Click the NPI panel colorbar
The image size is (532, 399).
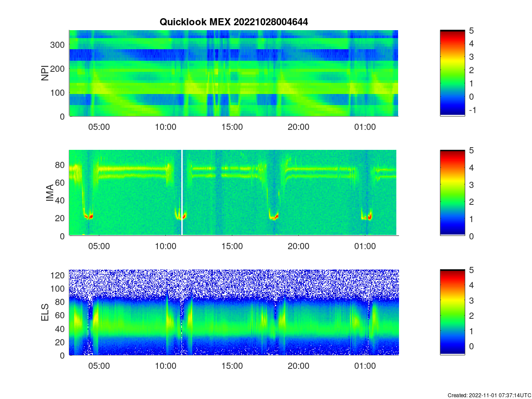tap(452, 73)
